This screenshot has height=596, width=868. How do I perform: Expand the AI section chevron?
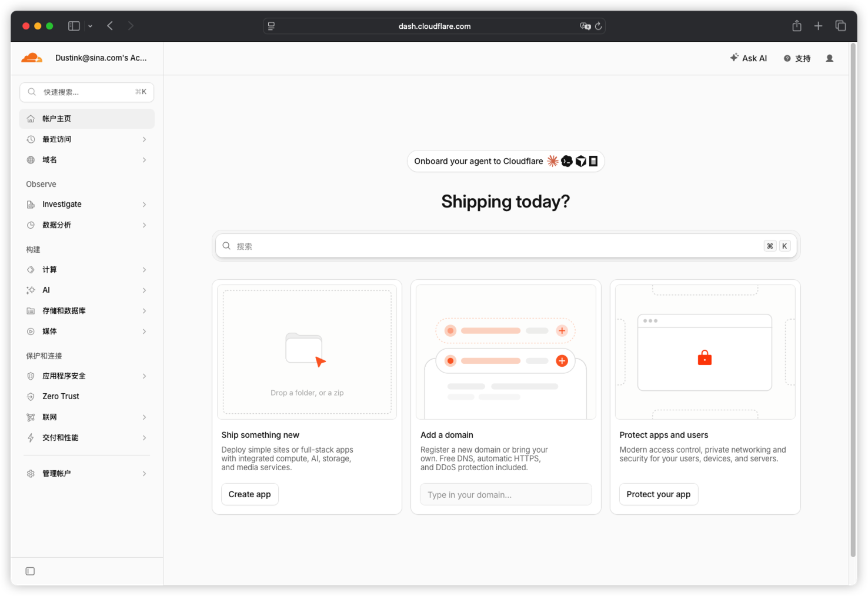point(145,290)
